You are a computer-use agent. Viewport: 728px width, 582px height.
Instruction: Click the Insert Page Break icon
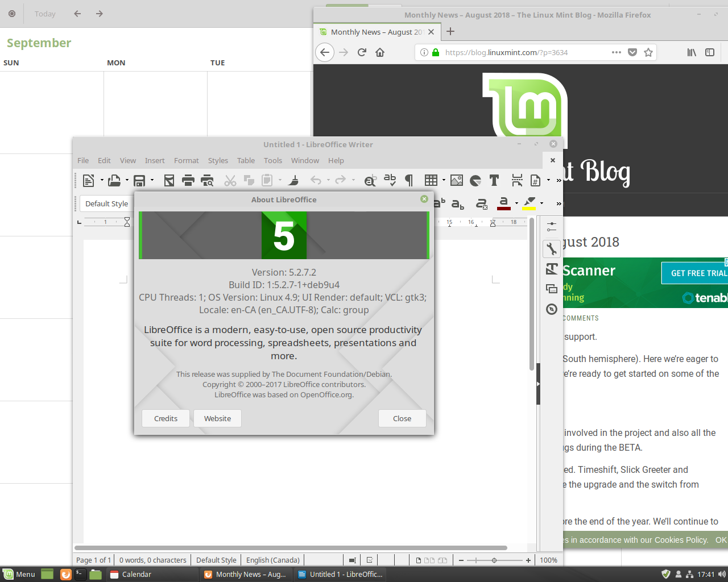(x=517, y=181)
